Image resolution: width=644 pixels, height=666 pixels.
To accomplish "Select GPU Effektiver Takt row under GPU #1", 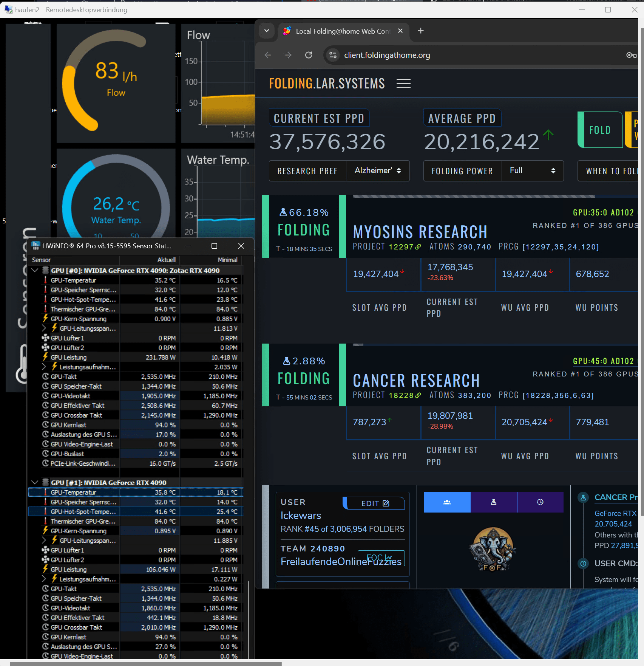I will pos(136,618).
